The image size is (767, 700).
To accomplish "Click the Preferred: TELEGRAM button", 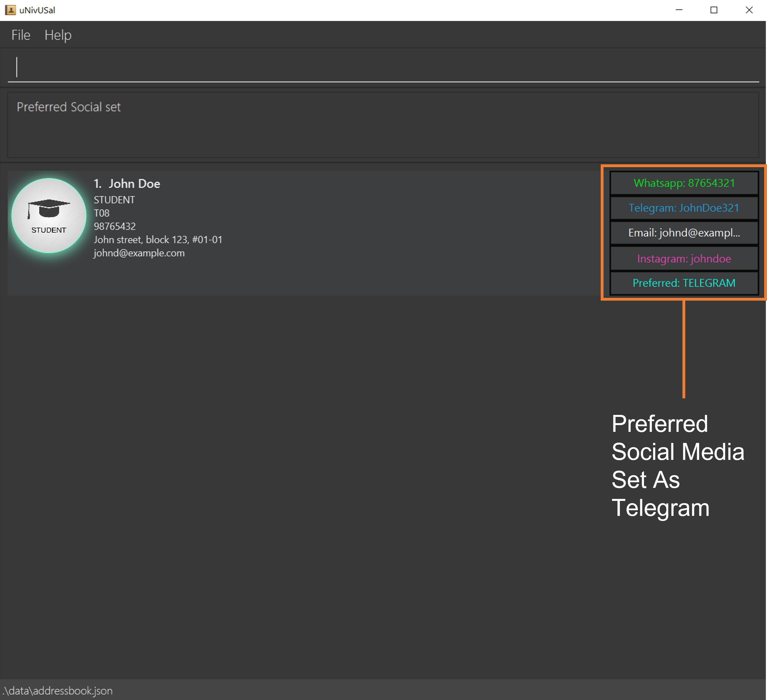I will tap(684, 283).
